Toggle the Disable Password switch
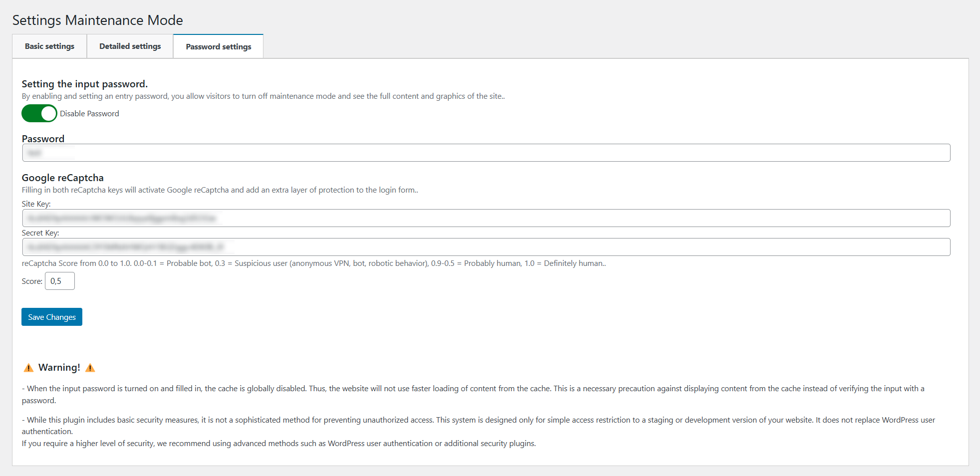980x476 pixels. tap(39, 114)
